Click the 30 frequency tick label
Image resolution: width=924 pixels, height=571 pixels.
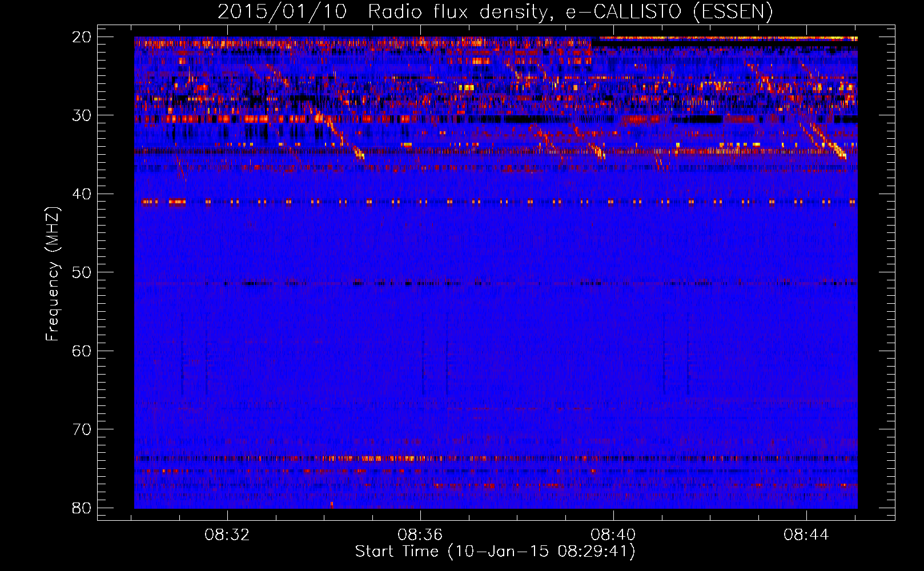pos(82,115)
